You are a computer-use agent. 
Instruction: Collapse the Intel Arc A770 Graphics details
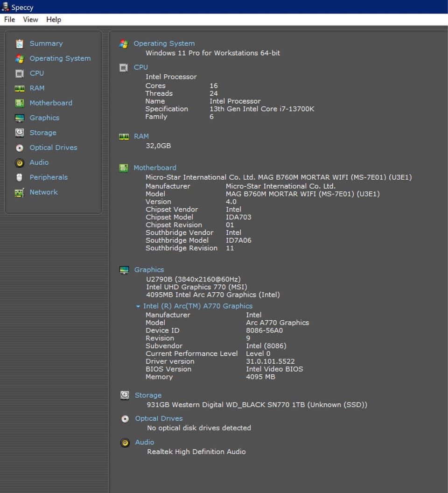tap(138, 306)
